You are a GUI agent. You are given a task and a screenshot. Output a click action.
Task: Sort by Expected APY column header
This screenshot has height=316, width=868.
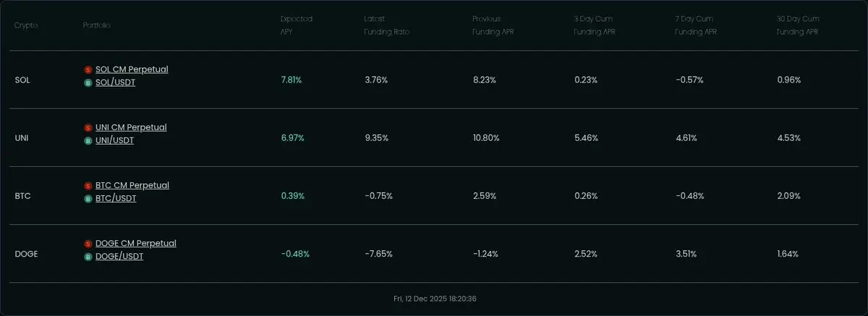click(297, 25)
